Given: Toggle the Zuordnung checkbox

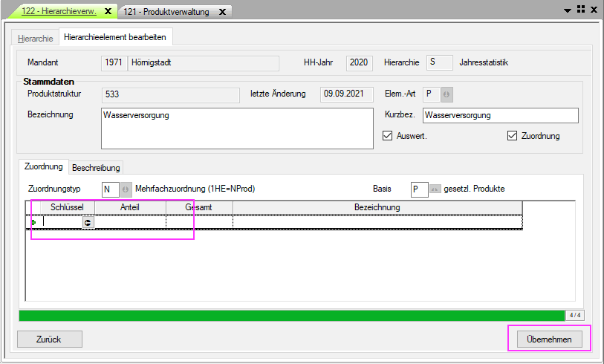Looking at the screenshot, I should coord(512,136).
